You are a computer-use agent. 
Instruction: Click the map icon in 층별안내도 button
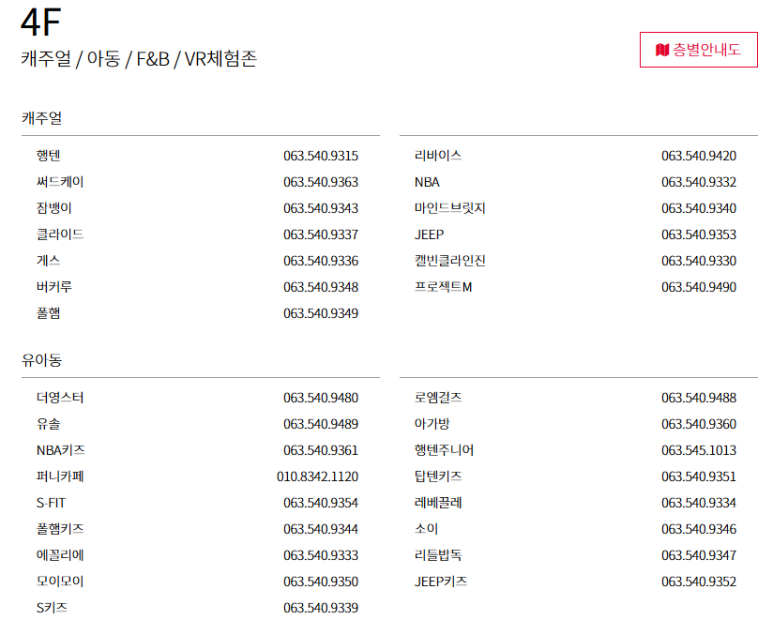pyautogui.click(x=662, y=50)
